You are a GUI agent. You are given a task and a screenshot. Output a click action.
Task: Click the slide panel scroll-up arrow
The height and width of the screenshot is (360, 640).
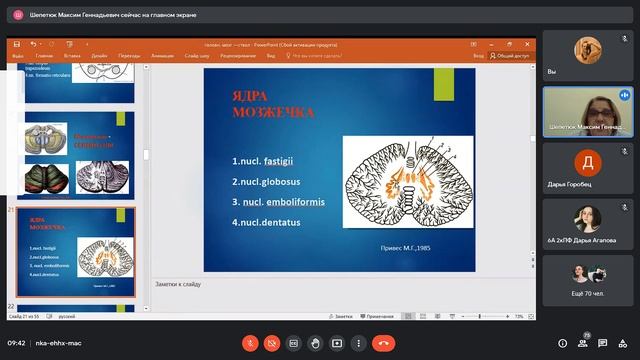point(146,67)
